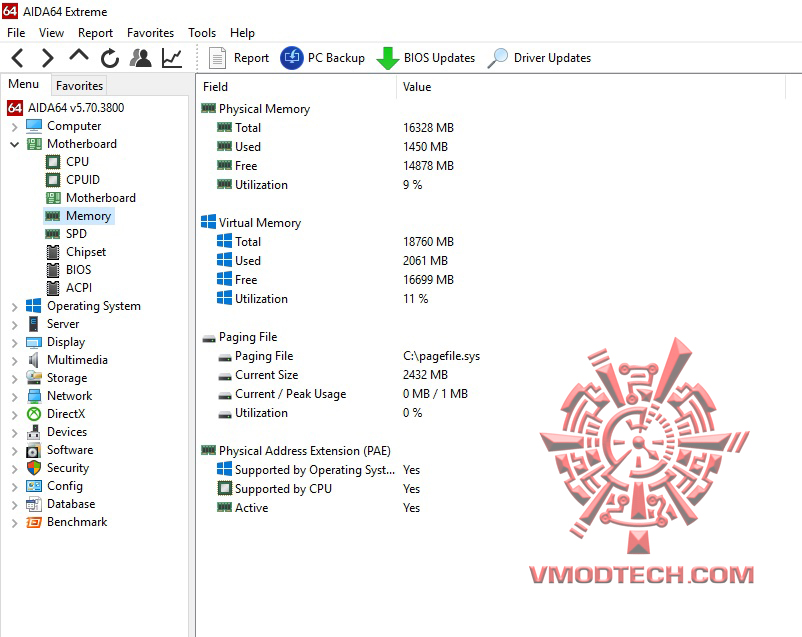Collapse the Motherboard tree node
Screen dimensions: 802x637
coord(15,144)
